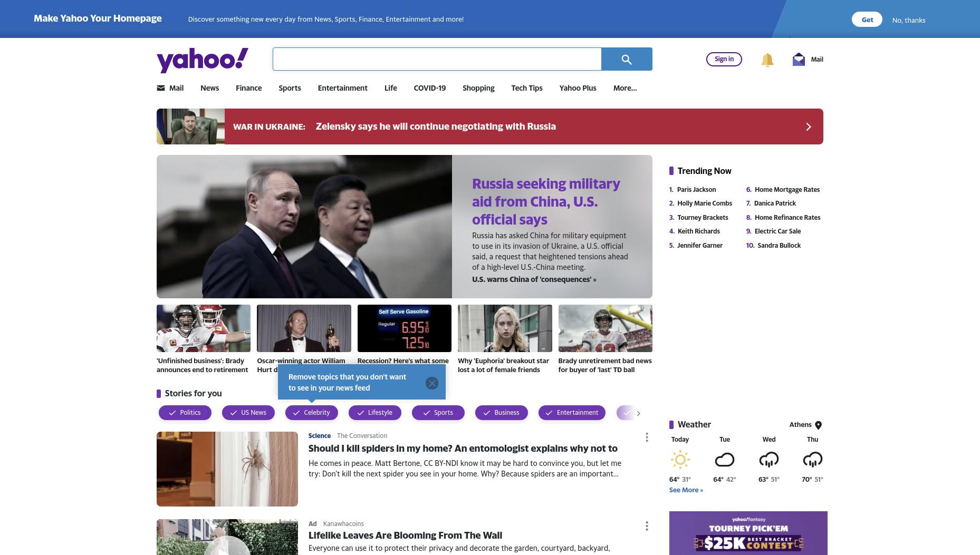This screenshot has width=980, height=555.
Task: Click the Tue cloudy weather icon
Action: 724,460
